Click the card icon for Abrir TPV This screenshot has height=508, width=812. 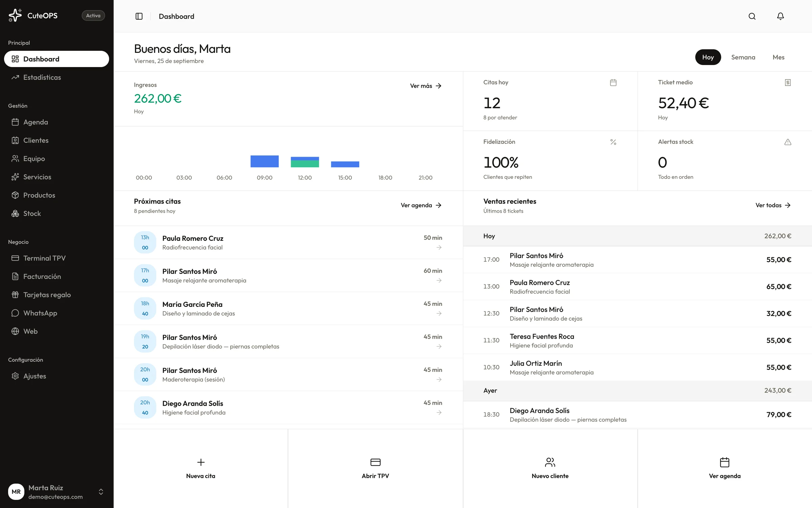tap(375, 462)
